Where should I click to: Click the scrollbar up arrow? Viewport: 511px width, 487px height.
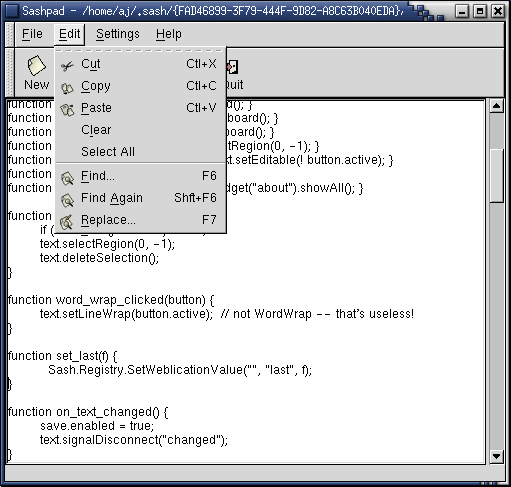pos(496,106)
